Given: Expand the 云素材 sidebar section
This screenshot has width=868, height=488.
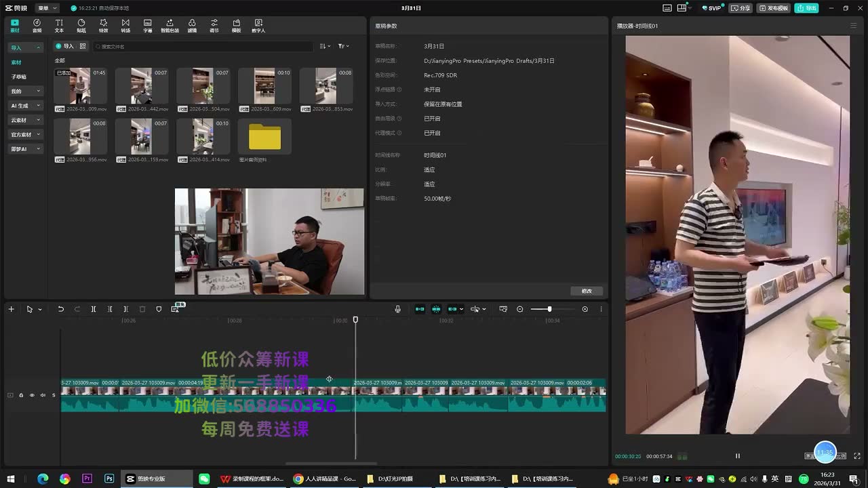Looking at the screenshot, I should [26, 120].
